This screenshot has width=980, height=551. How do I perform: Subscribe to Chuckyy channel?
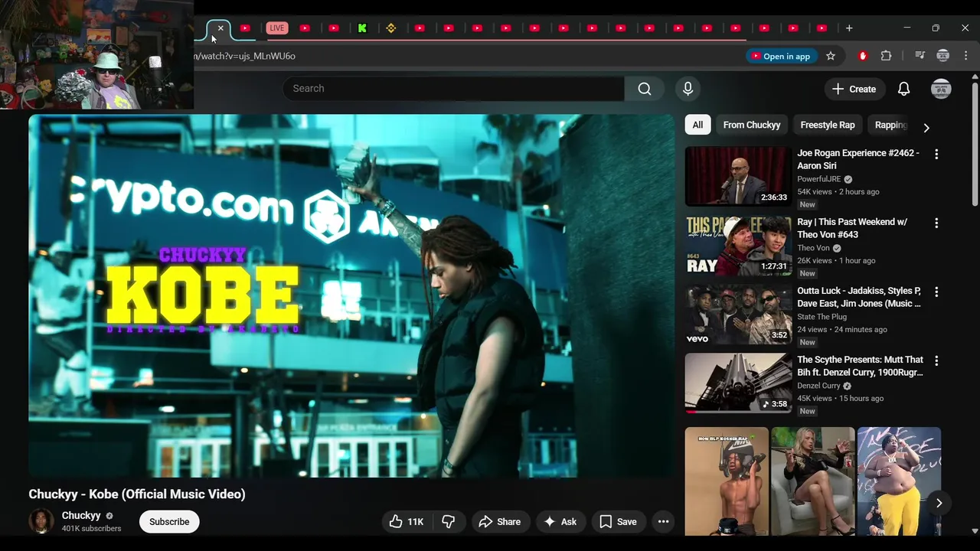coord(169,522)
